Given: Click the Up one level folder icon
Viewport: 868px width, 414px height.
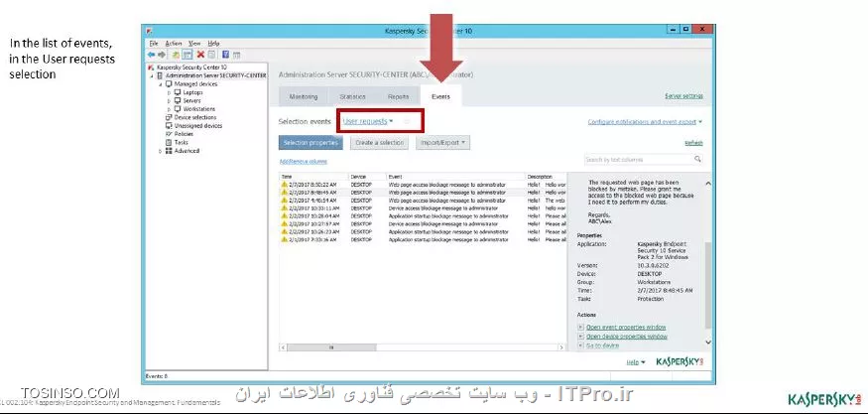Looking at the screenshot, I should point(176,55).
